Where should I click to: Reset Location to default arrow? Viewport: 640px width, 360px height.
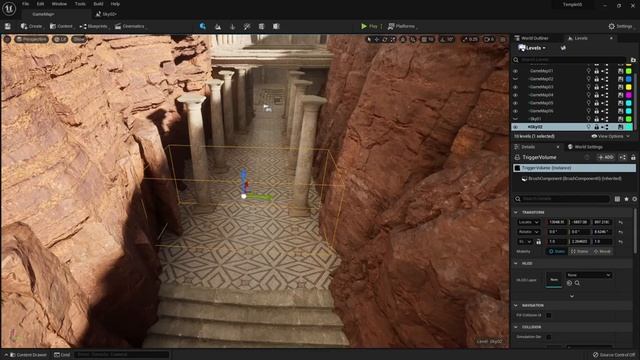620,222
